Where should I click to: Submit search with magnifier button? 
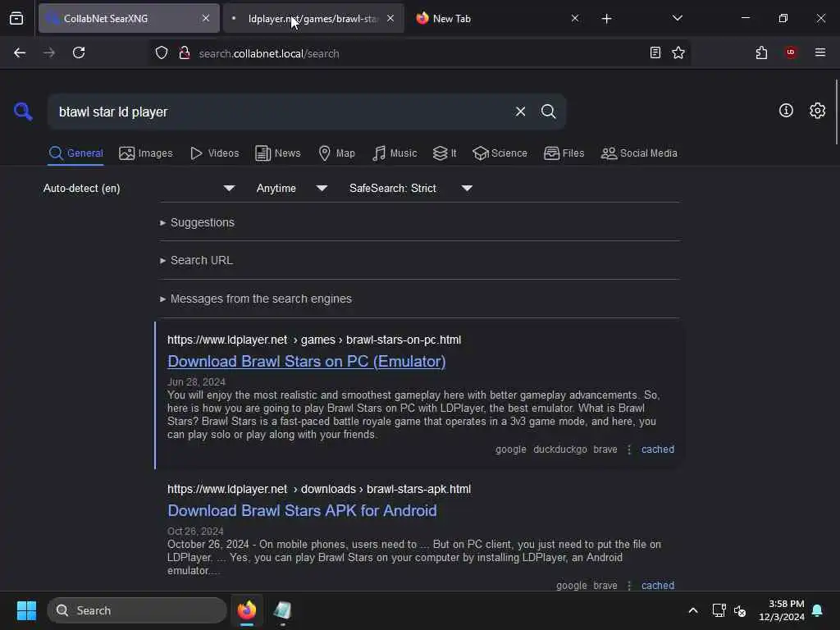tap(548, 112)
